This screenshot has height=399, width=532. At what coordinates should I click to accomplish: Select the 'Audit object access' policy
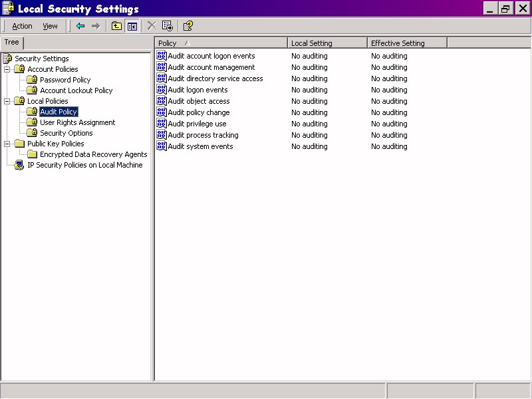198,101
